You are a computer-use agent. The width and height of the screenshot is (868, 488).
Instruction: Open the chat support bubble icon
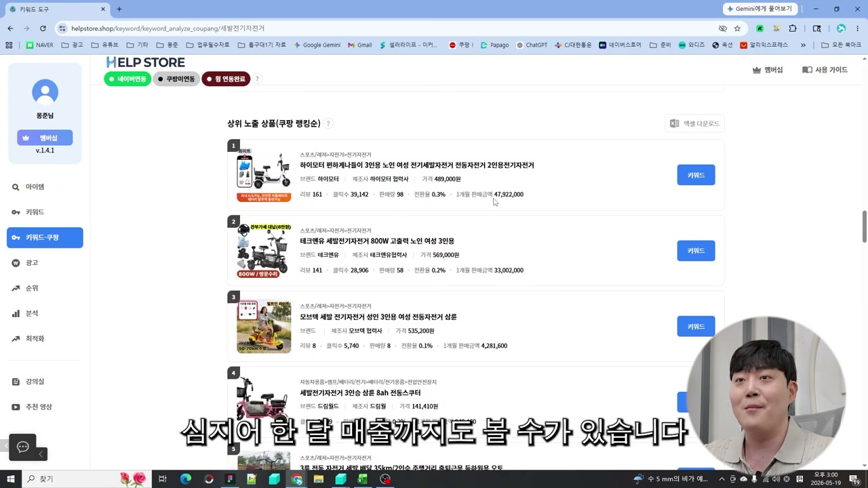(x=22, y=447)
